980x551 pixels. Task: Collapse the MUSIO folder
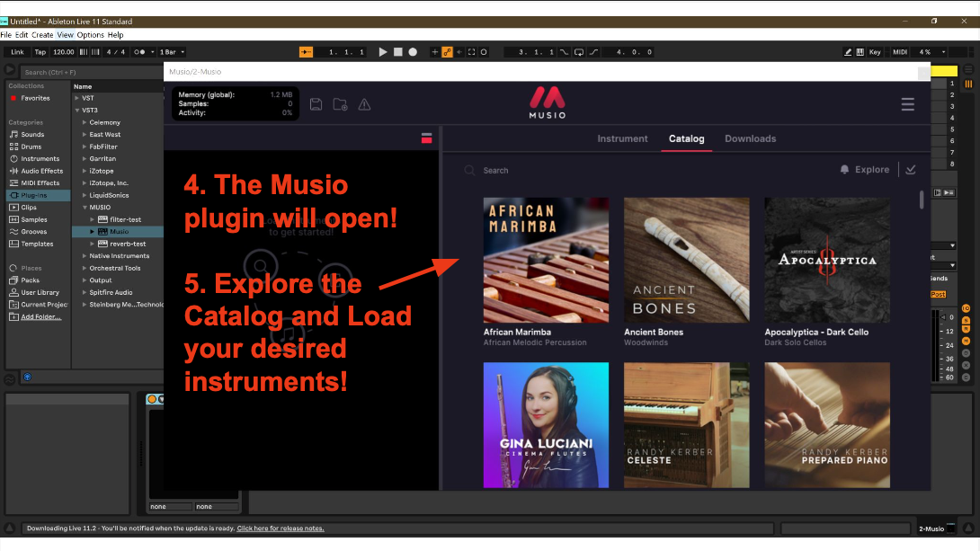point(85,208)
